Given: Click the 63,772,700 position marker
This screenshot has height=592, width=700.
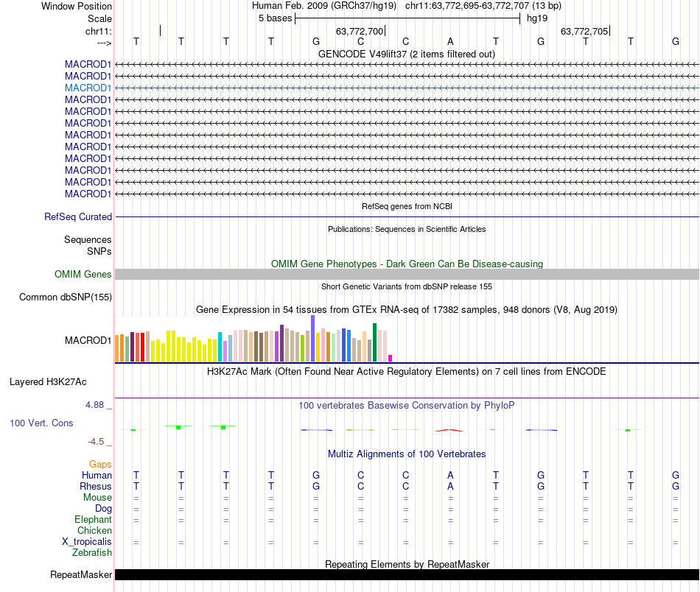Looking at the screenshot, I should click(x=360, y=31).
